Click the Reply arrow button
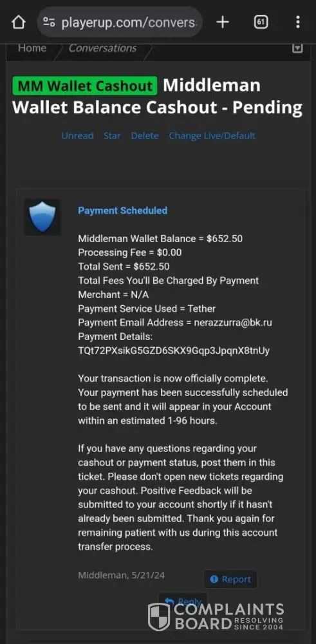This screenshot has height=644, width=316. coord(183,601)
